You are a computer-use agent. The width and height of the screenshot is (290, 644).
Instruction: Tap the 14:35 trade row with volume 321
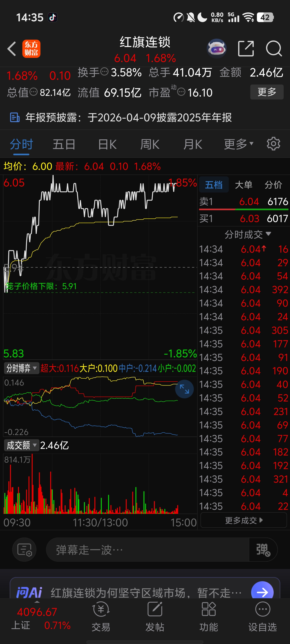click(x=244, y=479)
